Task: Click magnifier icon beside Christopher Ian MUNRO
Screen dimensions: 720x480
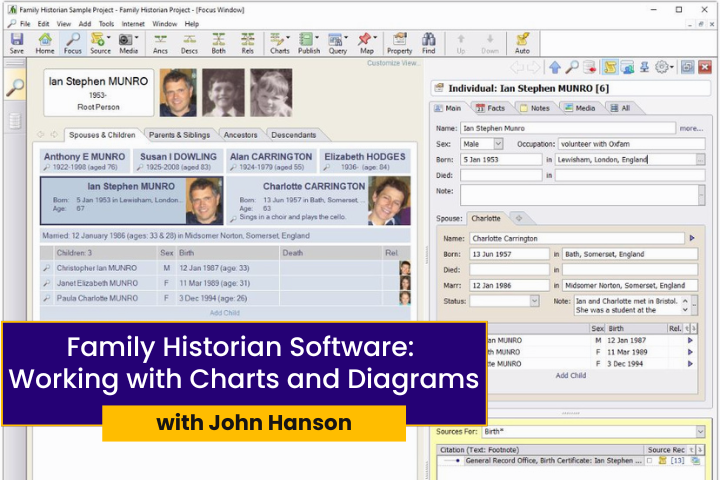Action: coord(46,268)
